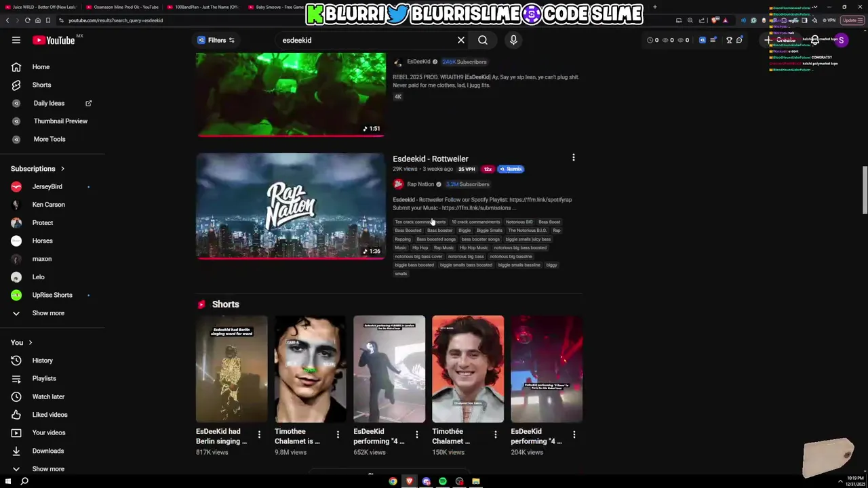Play the green REBEL video thumbnail
The width and height of the screenshot is (868, 488).
pyautogui.click(x=291, y=94)
